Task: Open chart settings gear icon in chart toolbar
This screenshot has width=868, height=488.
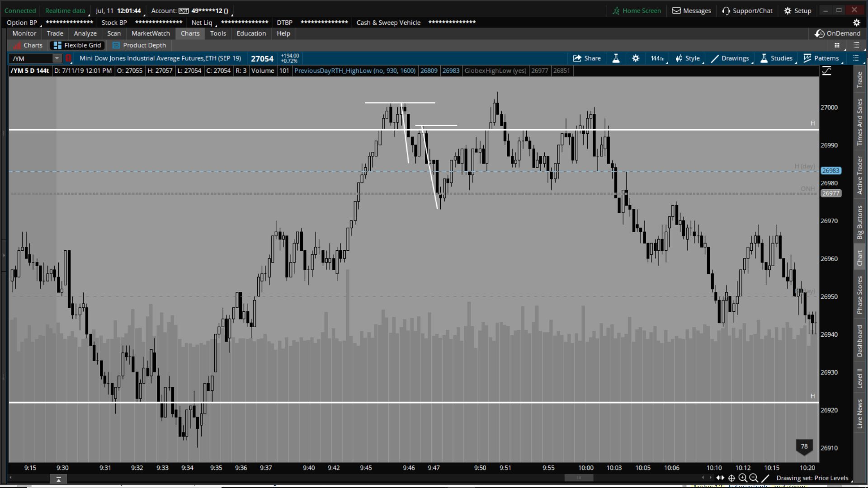Action: tap(636, 58)
